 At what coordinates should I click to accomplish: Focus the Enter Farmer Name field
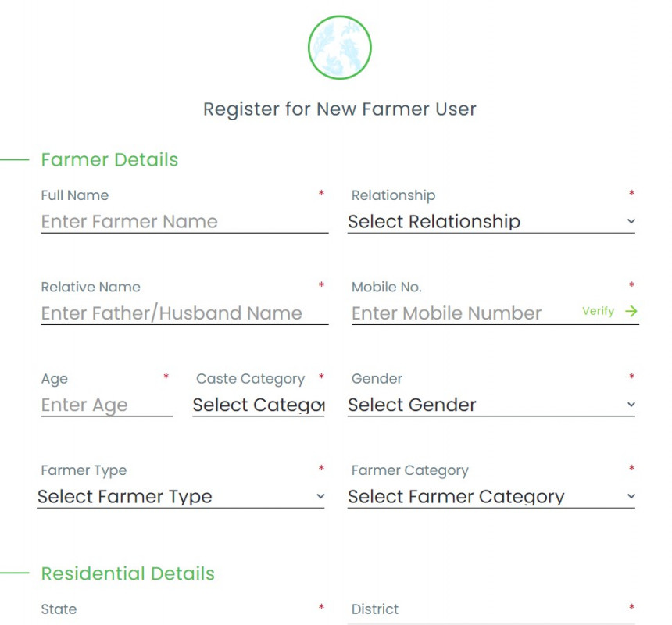pos(184,222)
